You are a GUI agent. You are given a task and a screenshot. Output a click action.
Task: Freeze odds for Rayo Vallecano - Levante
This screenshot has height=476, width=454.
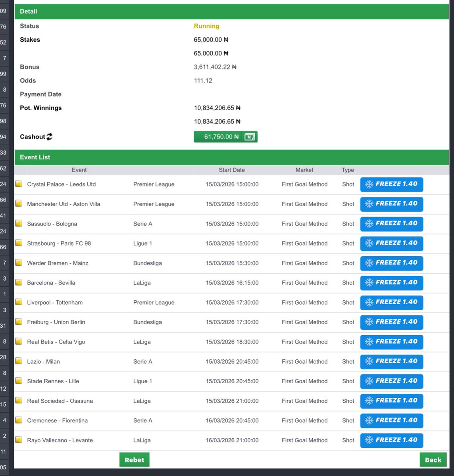tap(392, 440)
